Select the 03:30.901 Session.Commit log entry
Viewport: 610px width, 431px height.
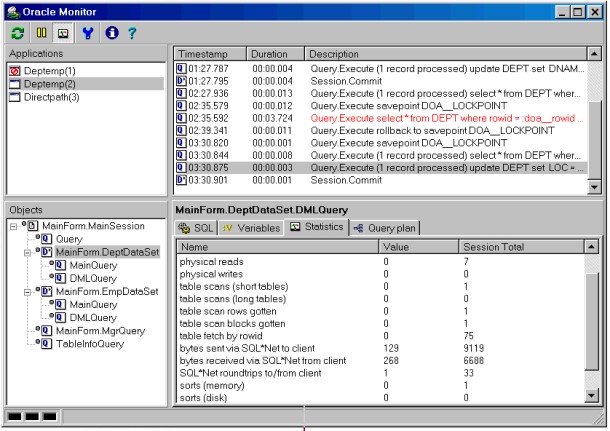(381, 180)
